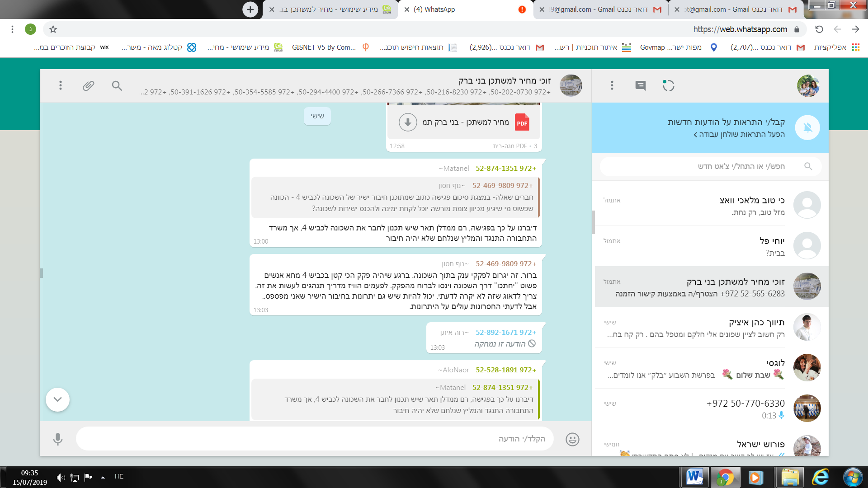Start a new chat via message icon
This screenshot has width=868, height=488.
coord(640,86)
